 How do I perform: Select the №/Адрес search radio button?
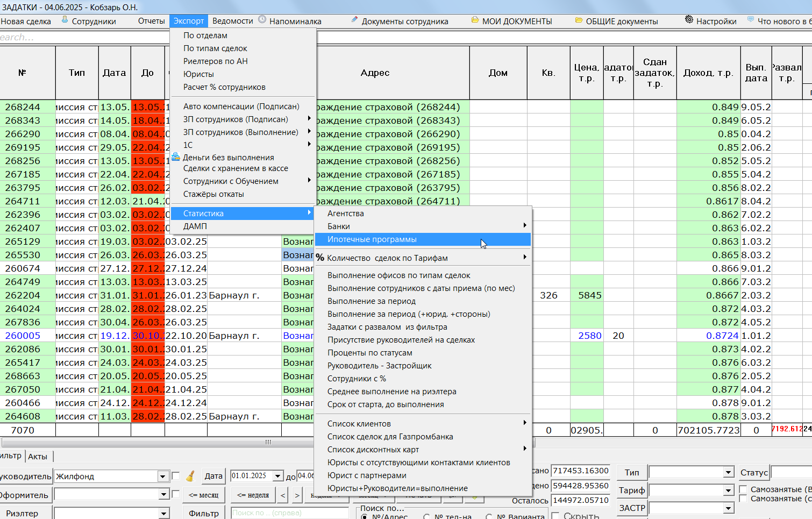tap(364, 517)
